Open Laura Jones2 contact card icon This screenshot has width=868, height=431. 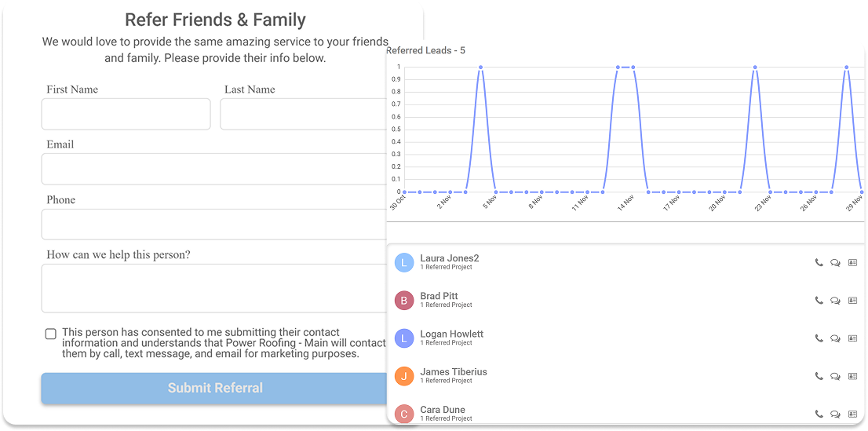(852, 262)
